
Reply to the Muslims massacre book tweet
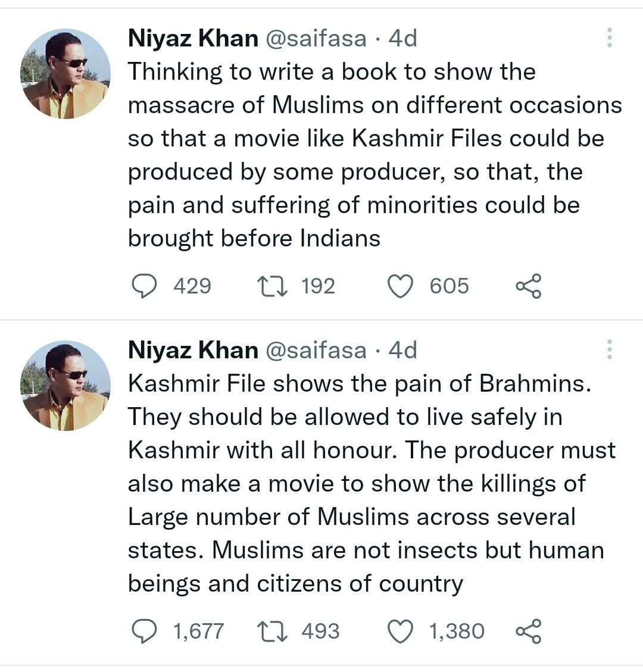(144, 286)
